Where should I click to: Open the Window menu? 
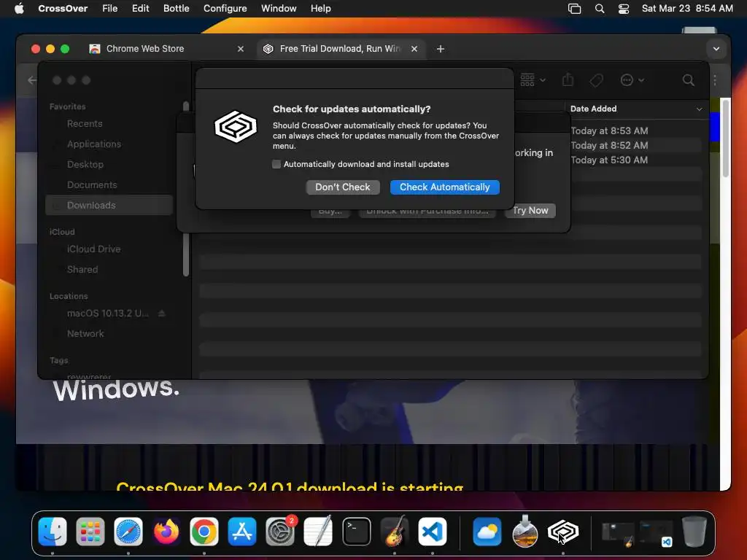coord(279,9)
